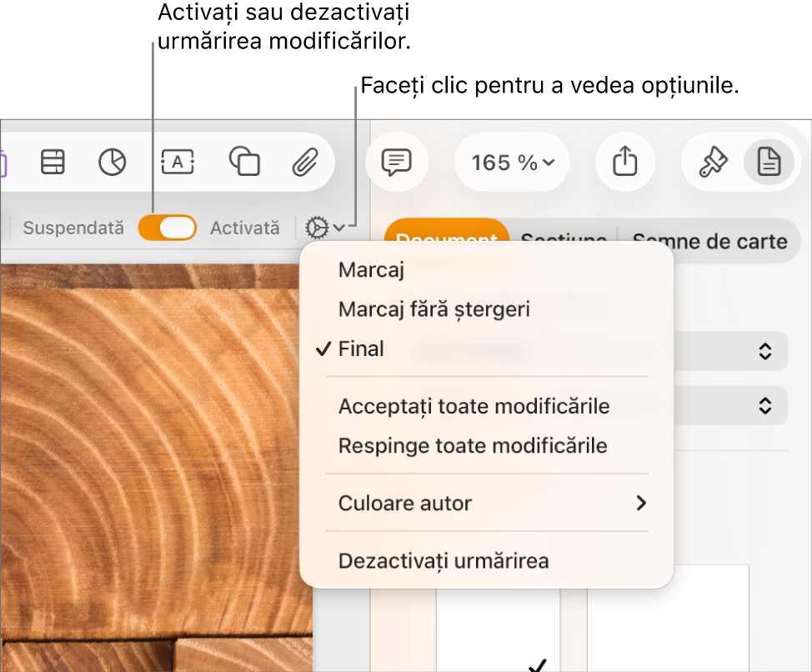Open the Format paintbrush sidebar

(713, 162)
